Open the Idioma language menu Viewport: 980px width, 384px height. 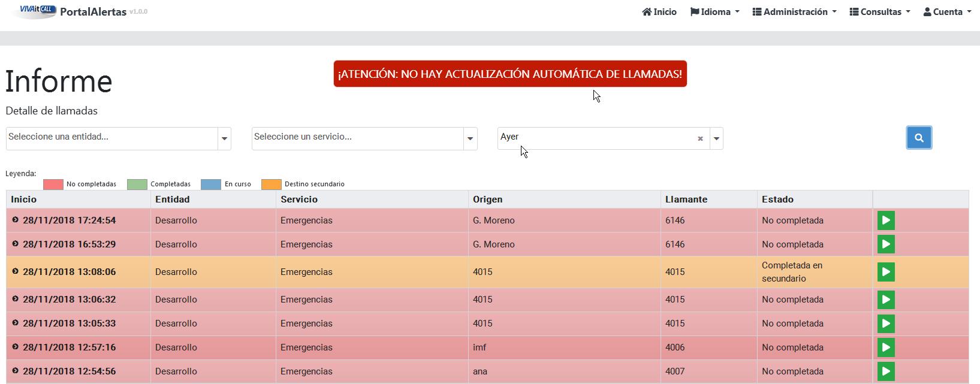coord(715,12)
